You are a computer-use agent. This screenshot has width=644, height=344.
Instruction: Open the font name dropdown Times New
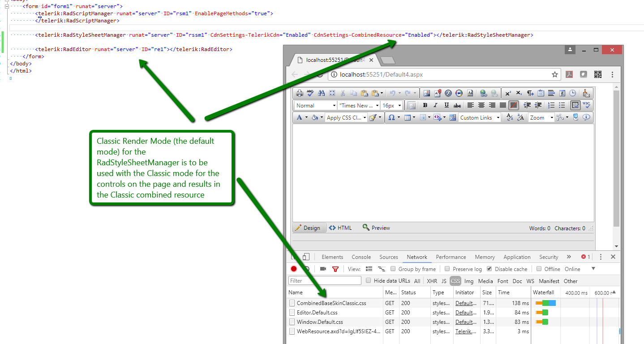pos(359,105)
